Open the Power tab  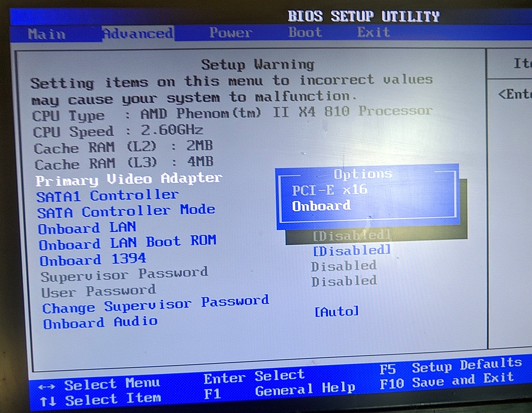click(230, 33)
